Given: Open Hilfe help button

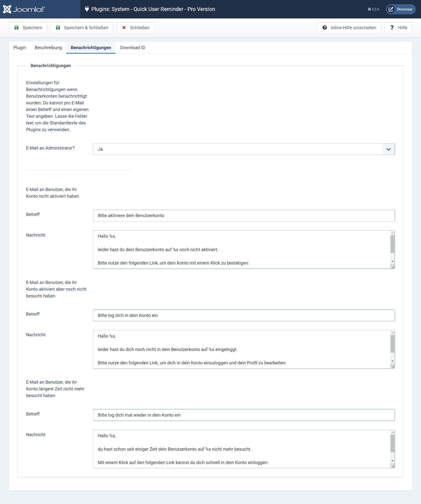Looking at the screenshot, I should click(398, 28).
